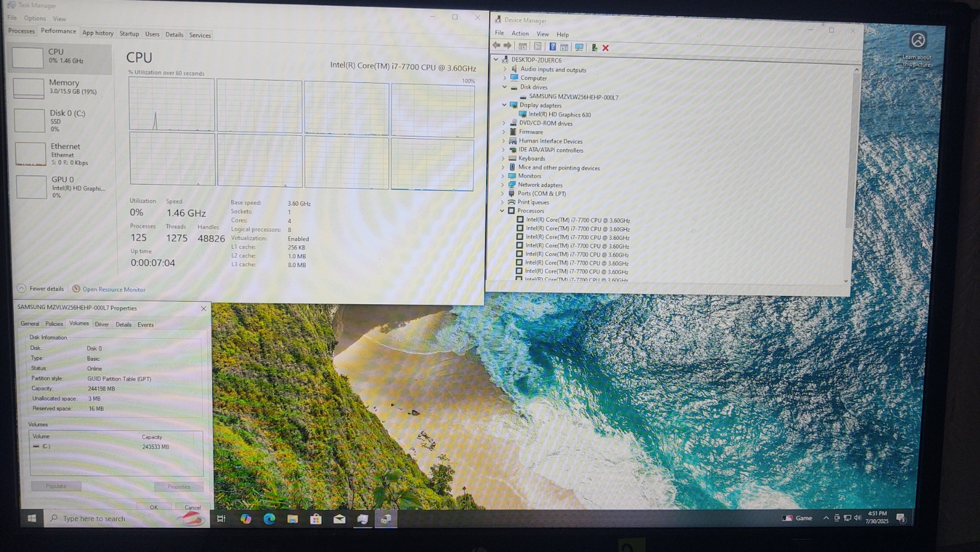Click Cancel in the SAMSUNG Properties dialog
Screen dimensions: 980x552
(192, 507)
